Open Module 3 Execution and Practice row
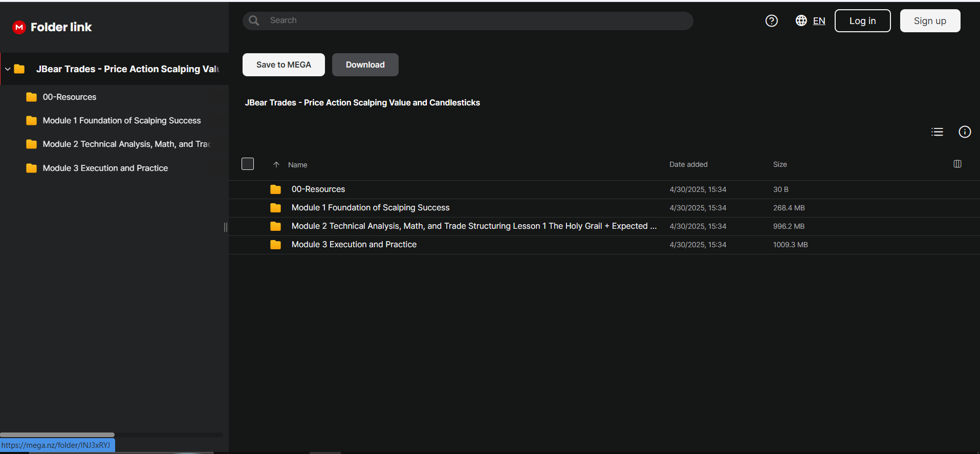Image resolution: width=980 pixels, height=454 pixels. 604,245
